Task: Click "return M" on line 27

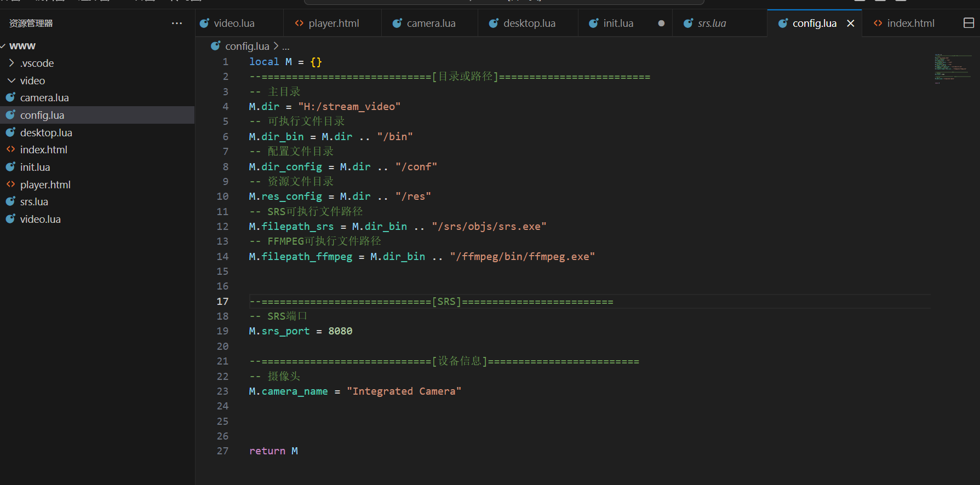Action: click(273, 451)
